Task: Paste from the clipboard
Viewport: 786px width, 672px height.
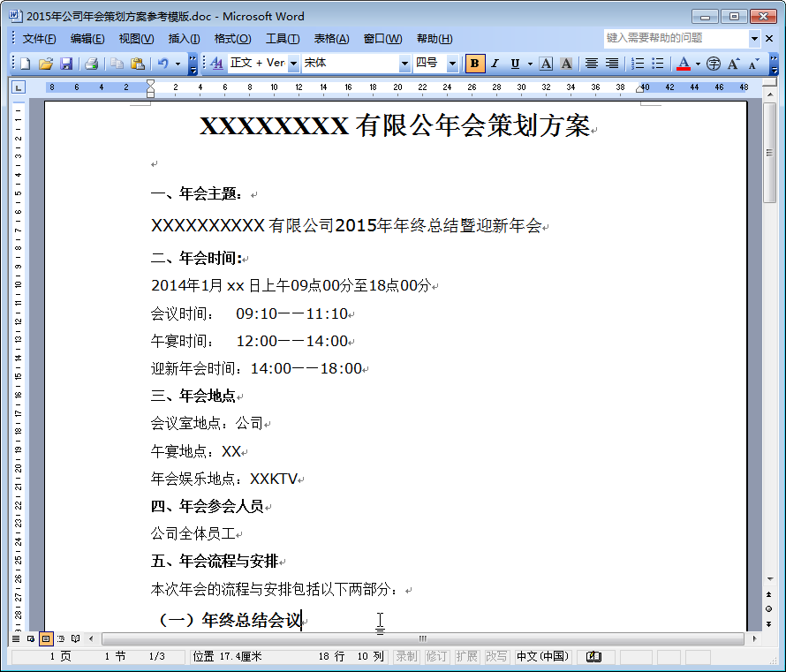Action: tap(138, 63)
